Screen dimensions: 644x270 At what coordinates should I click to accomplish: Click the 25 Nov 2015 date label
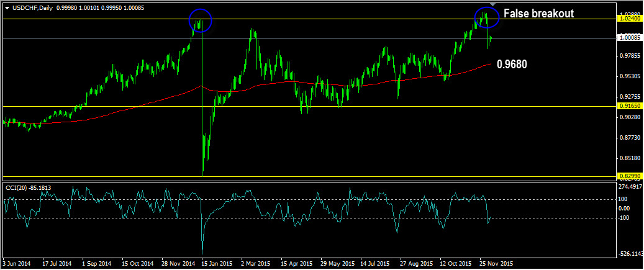(x=497, y=263)
